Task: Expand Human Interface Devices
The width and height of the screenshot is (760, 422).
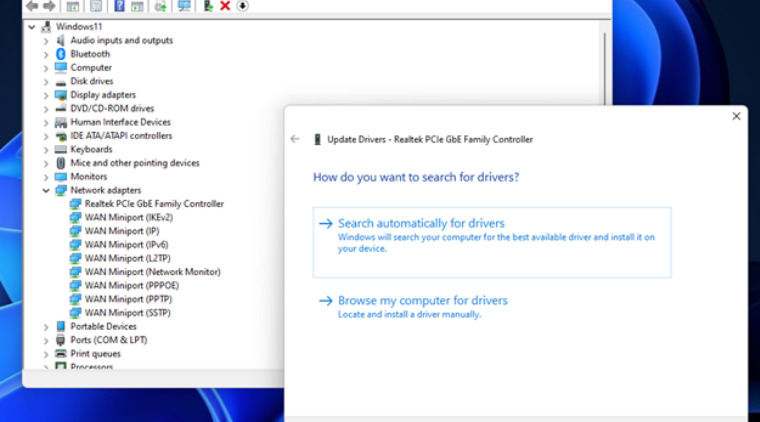Action: point(46,123)
